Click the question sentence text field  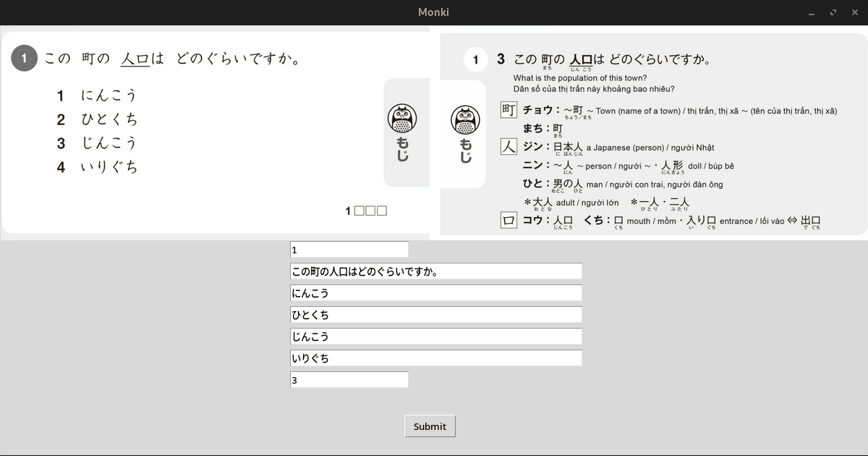click(x=436, y=271)
